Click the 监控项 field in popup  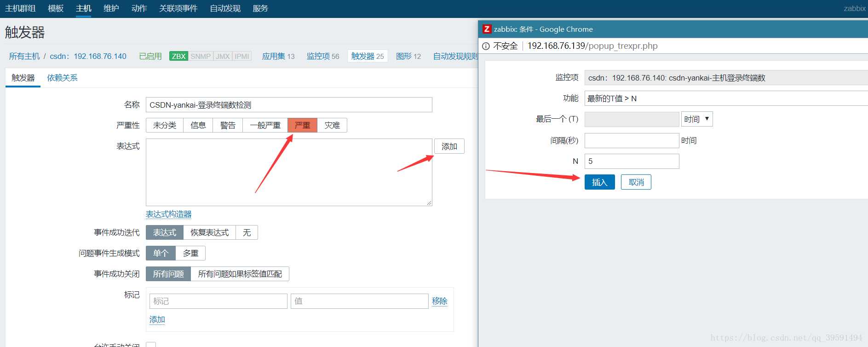click(726, 78)
